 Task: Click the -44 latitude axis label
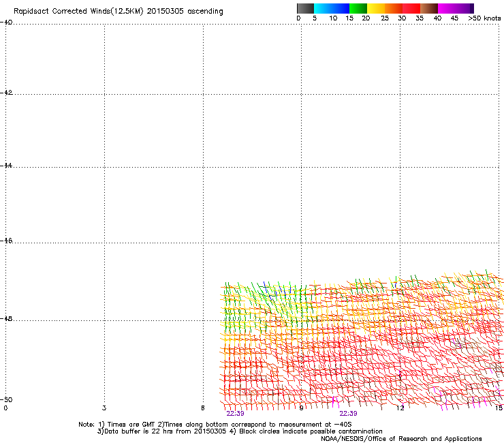(6, 166)
